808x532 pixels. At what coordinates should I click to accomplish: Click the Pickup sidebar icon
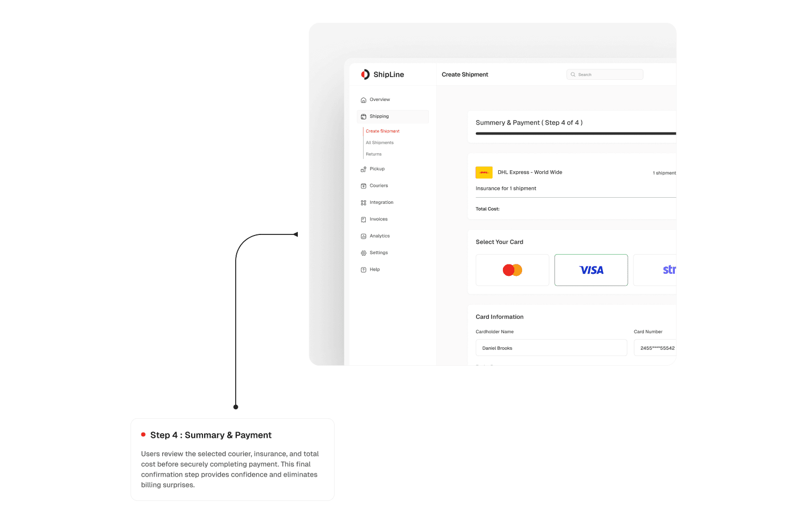(x=364, y=169)
